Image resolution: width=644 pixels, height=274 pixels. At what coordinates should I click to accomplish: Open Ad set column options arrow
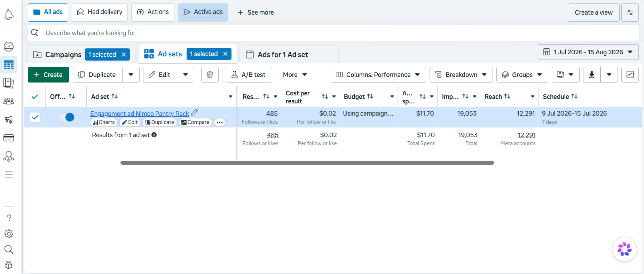coord(230,96)
